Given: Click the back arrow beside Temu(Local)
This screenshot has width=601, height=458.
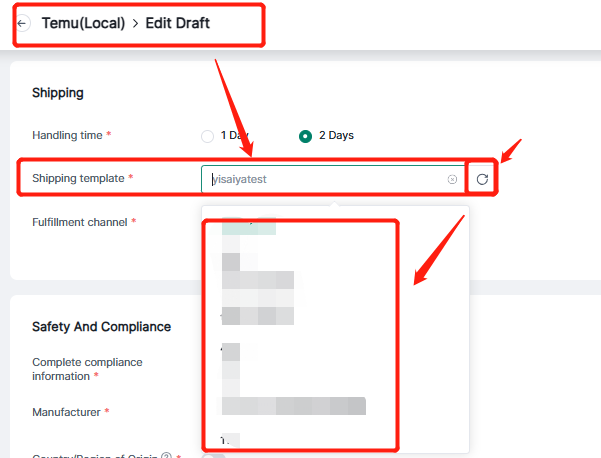Looking at the screenshot, I should coord(22,23).
